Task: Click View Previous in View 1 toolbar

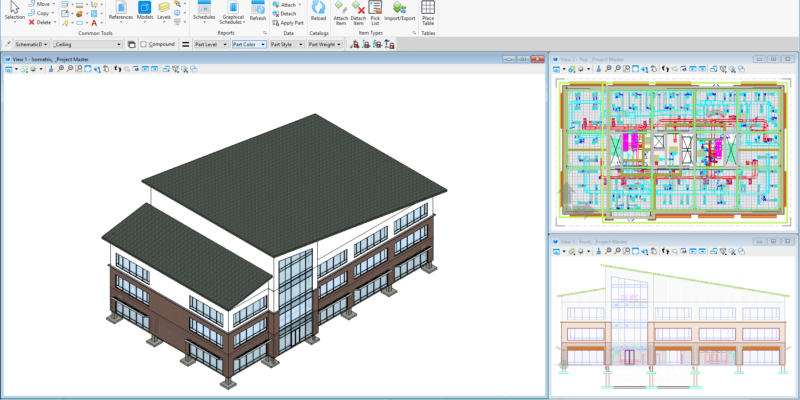Action: (x=145, y=69)
